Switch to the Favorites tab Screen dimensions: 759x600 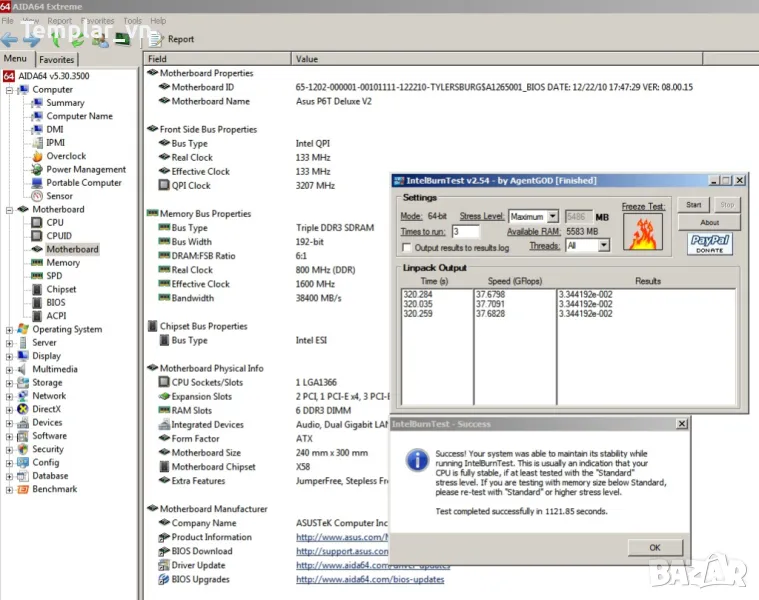pos(57,59)
